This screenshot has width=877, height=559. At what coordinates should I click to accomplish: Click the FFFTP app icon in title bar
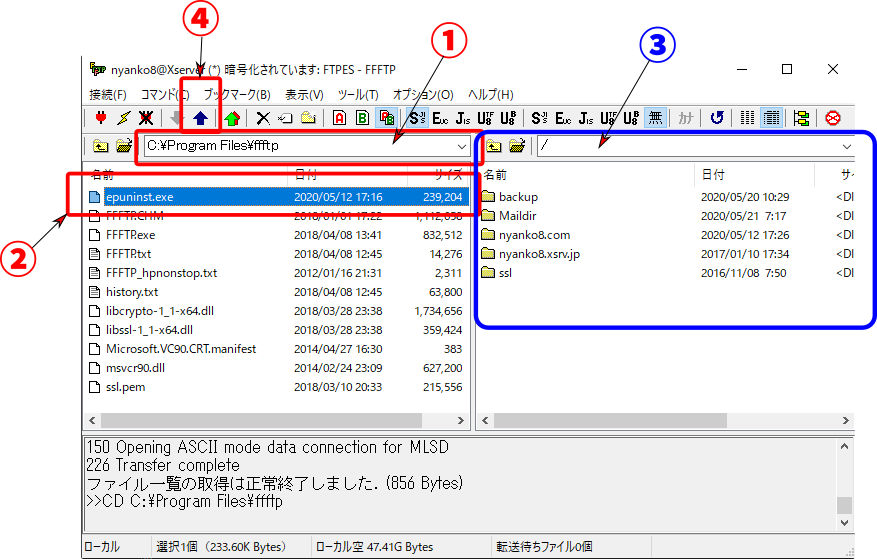point(97,69)
